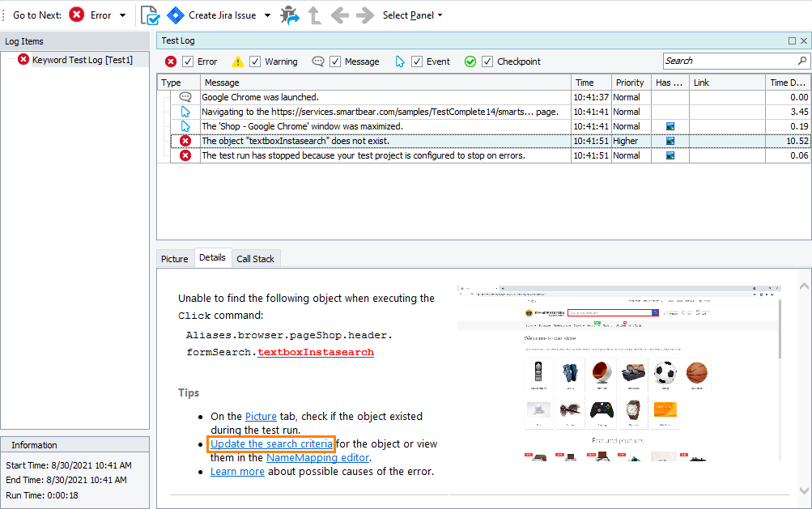Uncheck the Error filter checkbox

pos(188,62)
